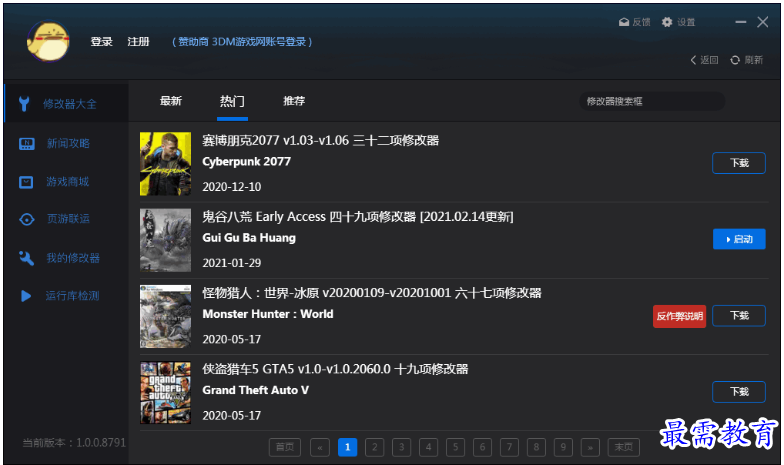The image size is (784, 465).
Task: Click the play icon beside 运行库检测
Action: pyautogui.click(x=26, y=296)
